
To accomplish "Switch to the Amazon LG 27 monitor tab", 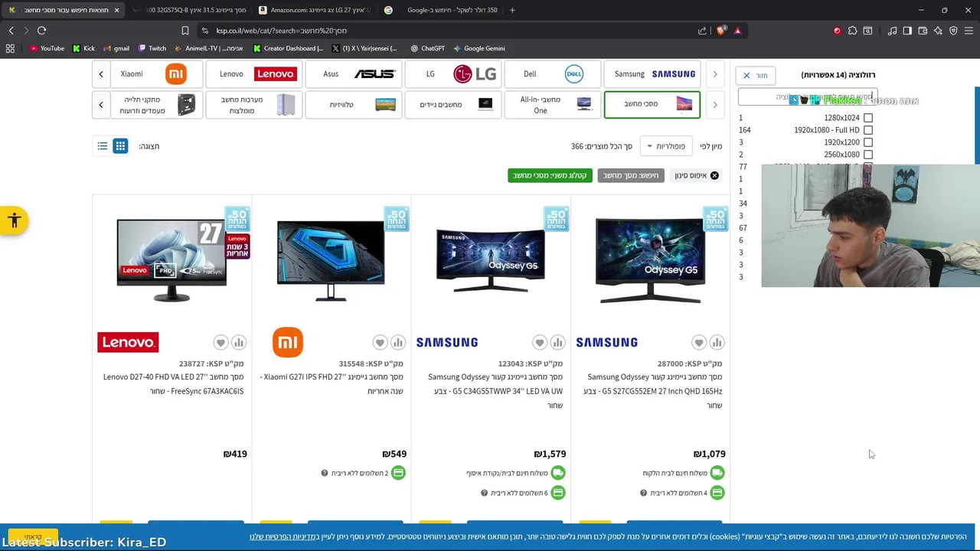I will click(x=315, y=10).
